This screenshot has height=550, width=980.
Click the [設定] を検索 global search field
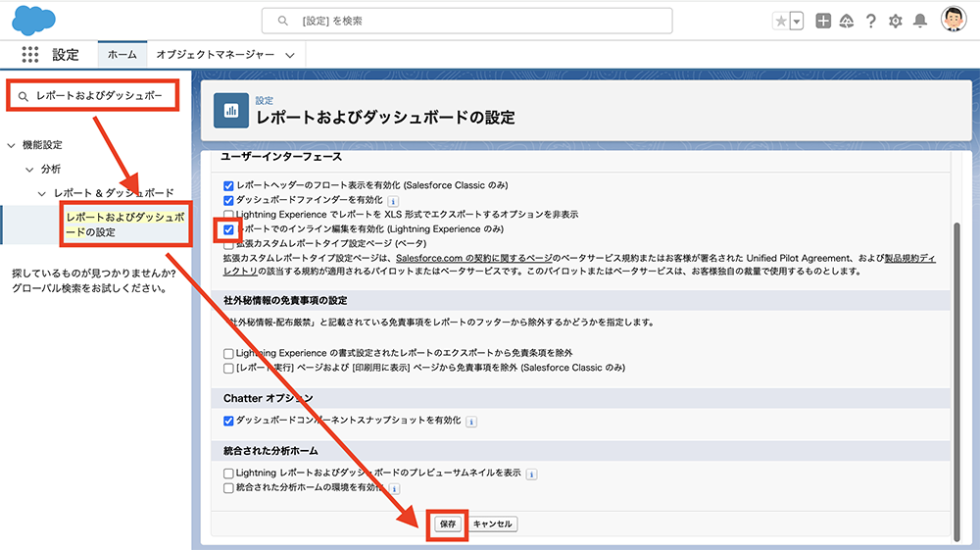(466, 21)
